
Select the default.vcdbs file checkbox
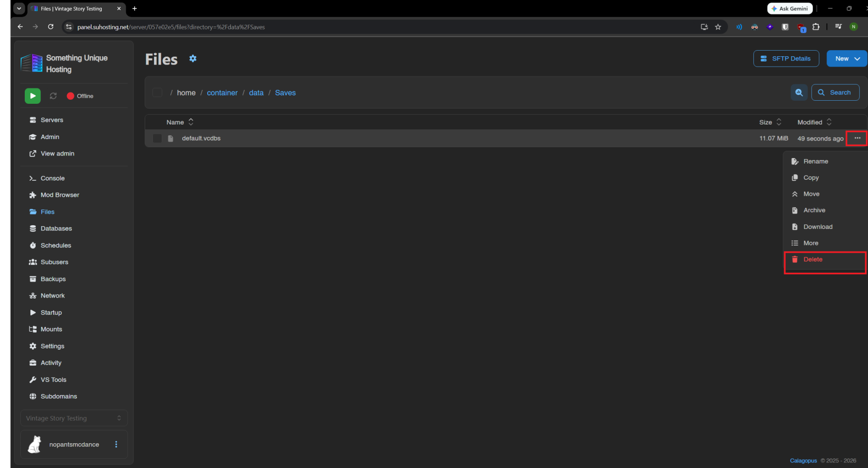(x=157, y=138)
